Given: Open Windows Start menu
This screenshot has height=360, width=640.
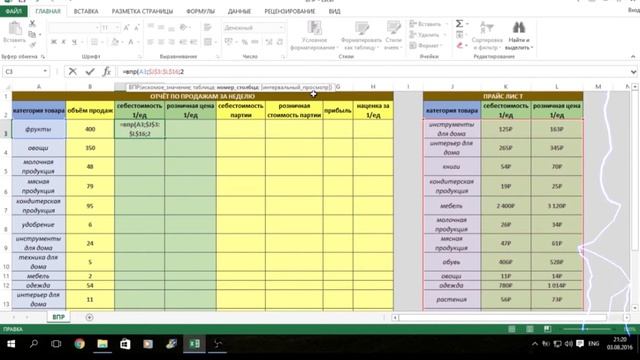Looking at the screenshot, I should (x=11, y=344).
